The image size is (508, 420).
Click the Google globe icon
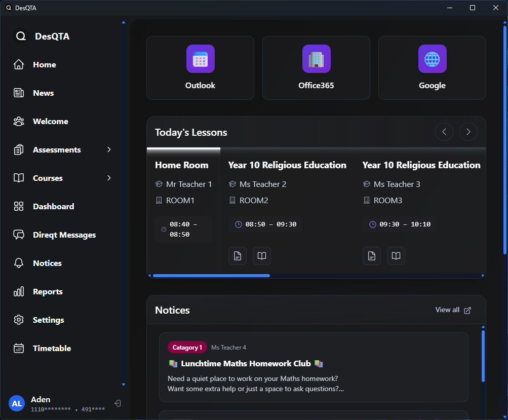point(433,59)
